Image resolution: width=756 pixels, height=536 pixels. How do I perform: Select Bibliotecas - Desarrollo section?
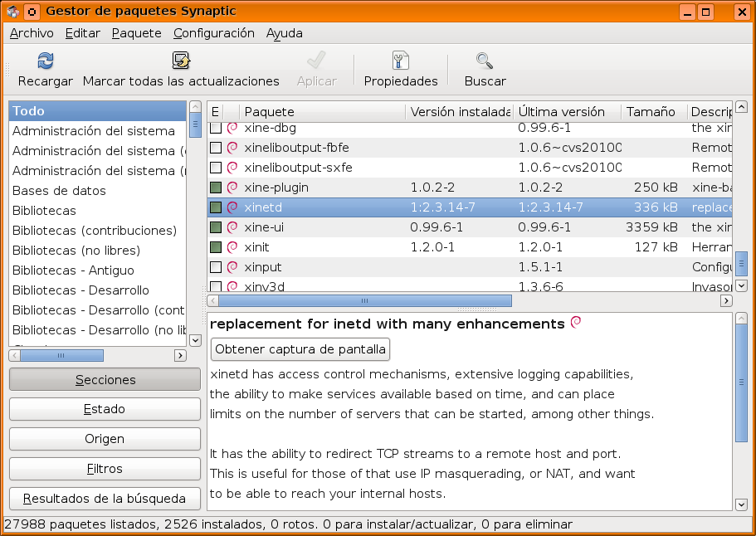(97, 290)
